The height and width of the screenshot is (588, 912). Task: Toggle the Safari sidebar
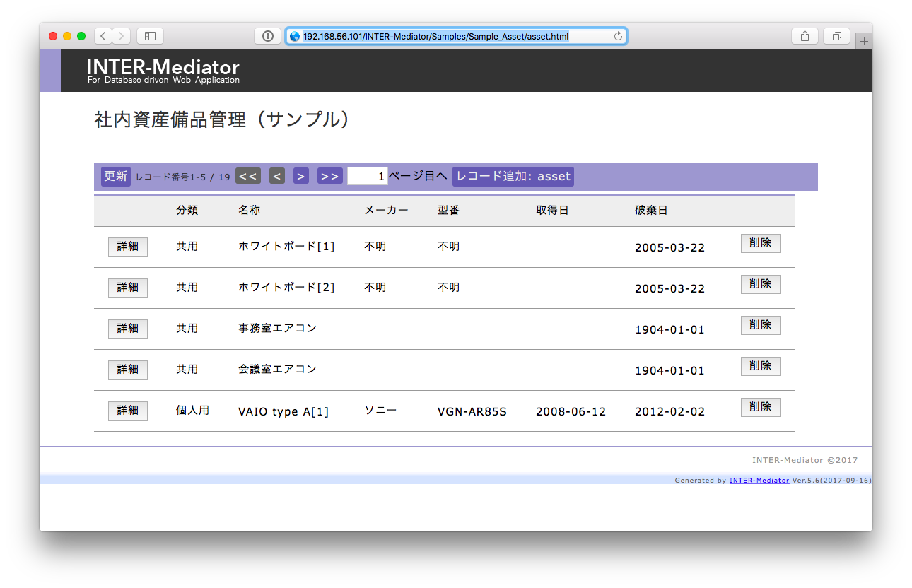pyautogui.click(x=149, y=35)
